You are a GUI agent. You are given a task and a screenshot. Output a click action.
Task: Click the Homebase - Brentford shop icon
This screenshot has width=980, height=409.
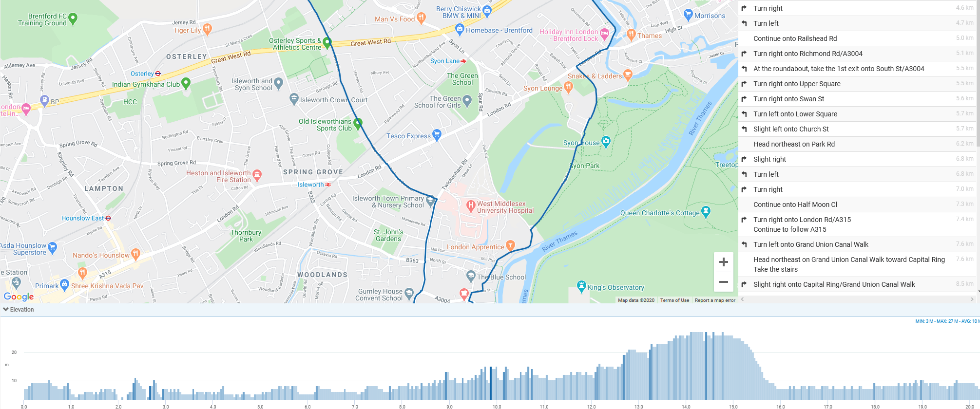point(460,29)
